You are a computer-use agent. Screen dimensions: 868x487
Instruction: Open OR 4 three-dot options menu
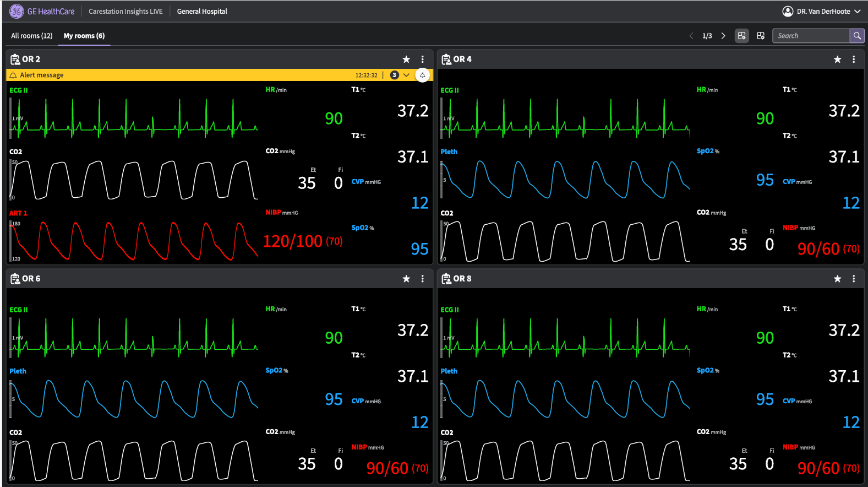[854, 59]
